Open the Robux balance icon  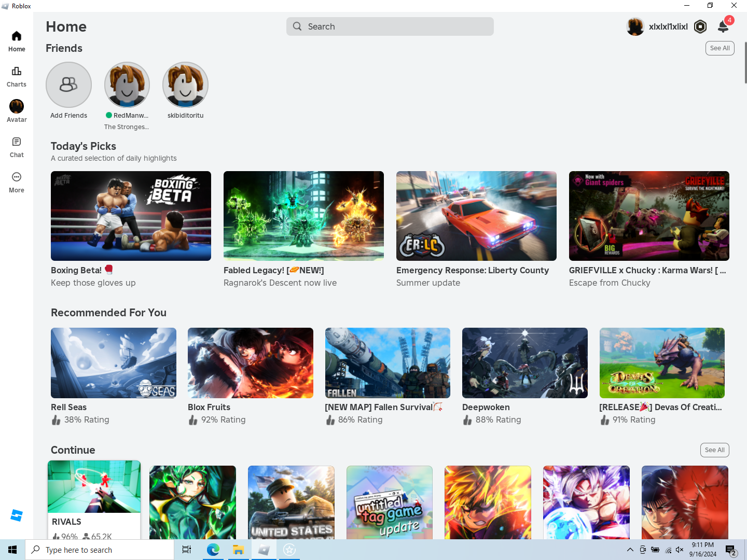700,26
